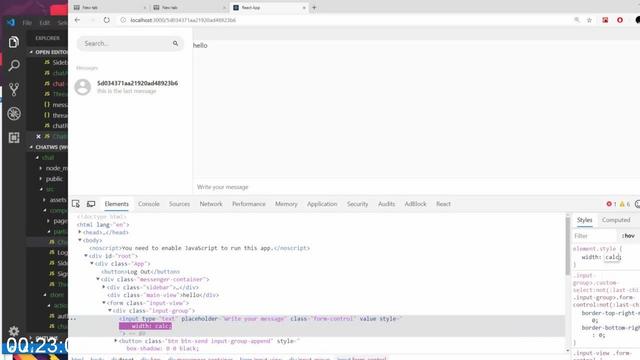This screenshot has width=640, height=360.
Task: Switch to Styles pane tab
Action: tap(584, 220)
